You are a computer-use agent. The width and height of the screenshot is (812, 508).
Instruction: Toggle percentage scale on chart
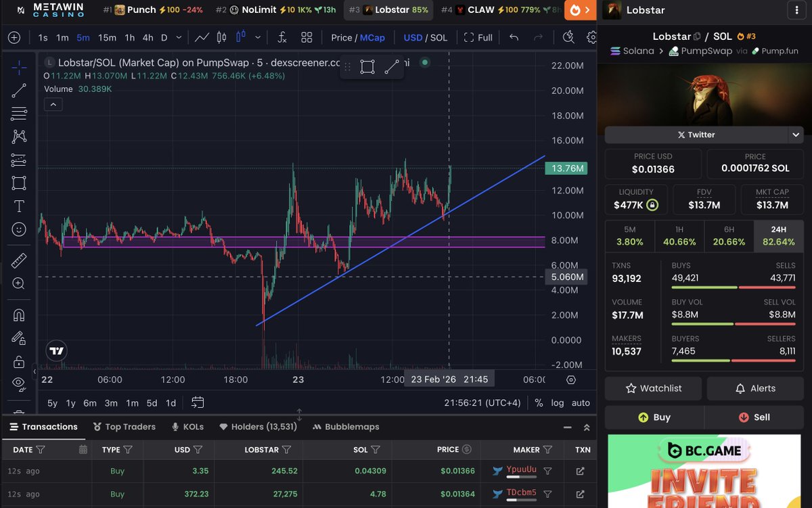click(x=539, y=403)
